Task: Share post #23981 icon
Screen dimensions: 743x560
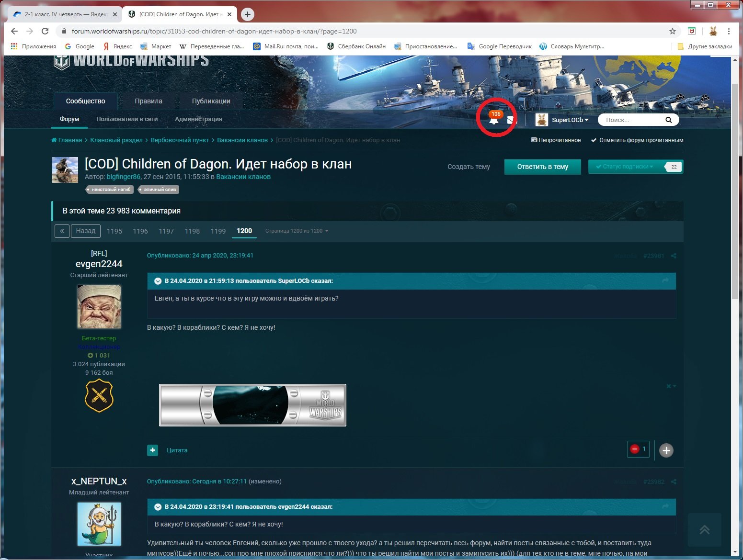Action: (x=674, y=256)
